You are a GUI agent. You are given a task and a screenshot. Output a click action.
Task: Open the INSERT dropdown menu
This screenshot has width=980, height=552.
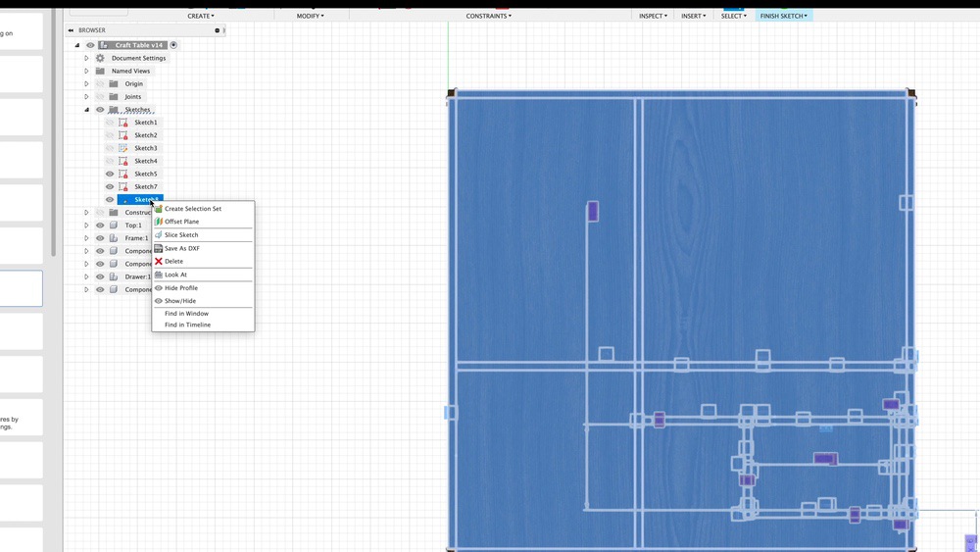694,16
